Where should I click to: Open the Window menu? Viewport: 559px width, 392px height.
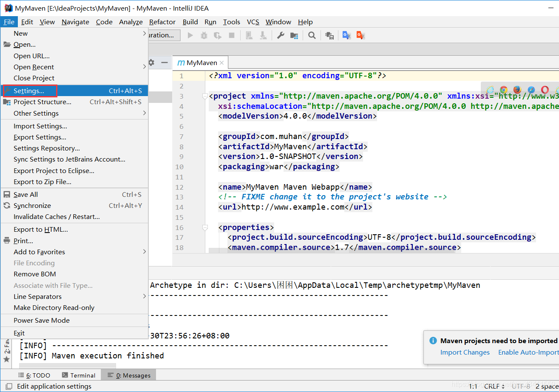coord(278,22)
